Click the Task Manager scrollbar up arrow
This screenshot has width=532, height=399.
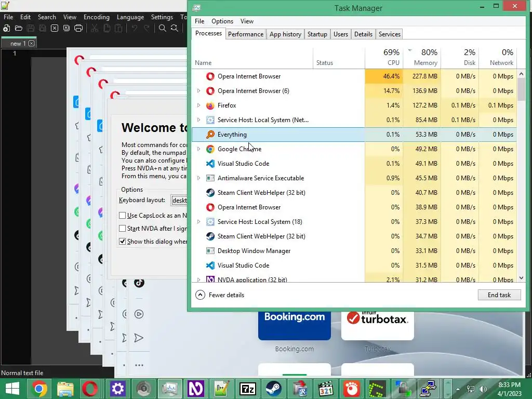pyautogui.click(x=521, y=74)
